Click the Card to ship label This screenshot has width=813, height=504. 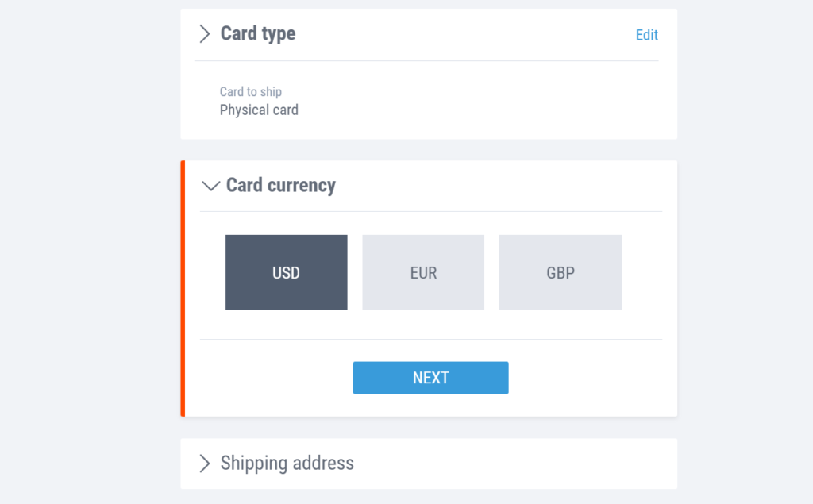(x=251, y=91)
